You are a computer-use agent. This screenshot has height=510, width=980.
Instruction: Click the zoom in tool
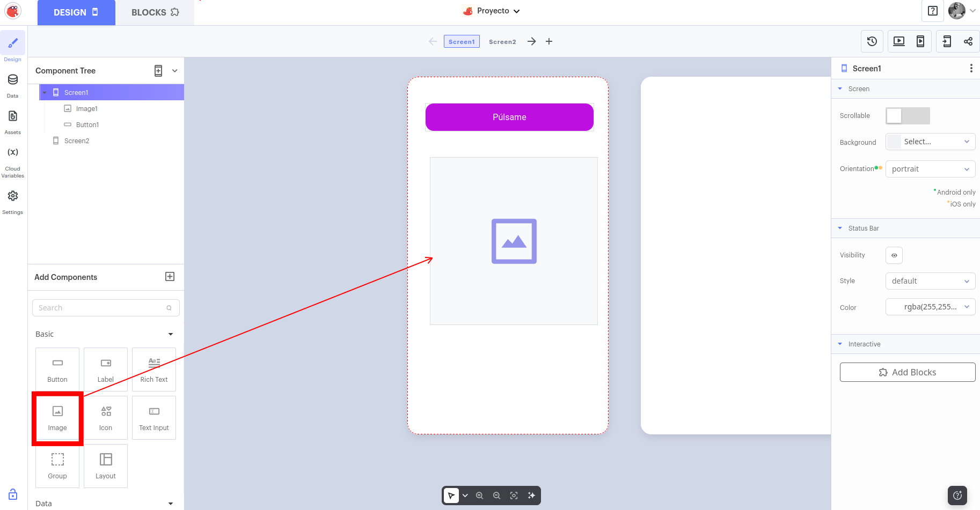tap(480, 496)
